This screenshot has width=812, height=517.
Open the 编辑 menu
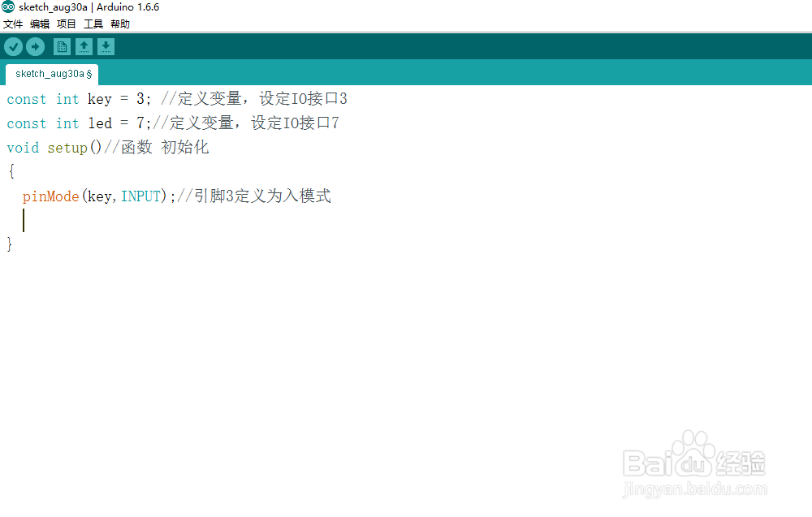pyautogui.click(x=39, y=24)
